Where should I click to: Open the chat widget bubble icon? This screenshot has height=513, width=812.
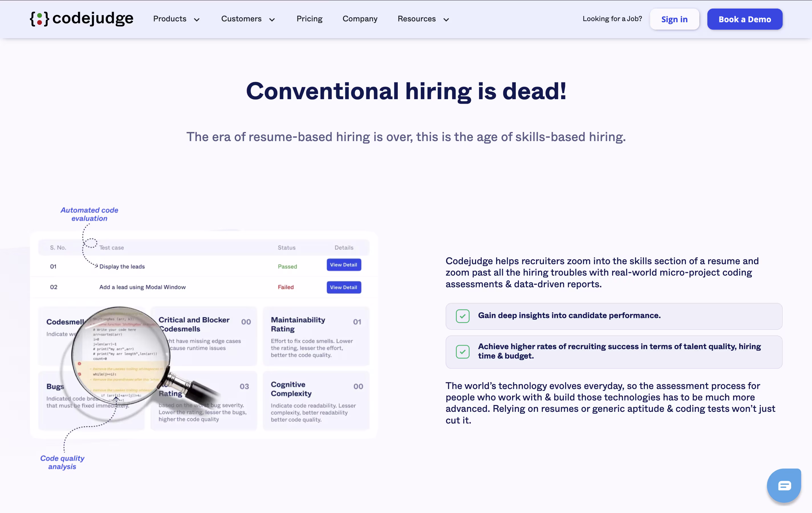[784, 485]
